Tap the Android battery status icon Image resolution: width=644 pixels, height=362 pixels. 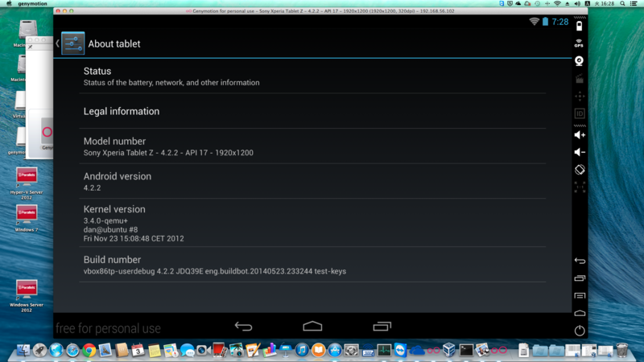click(x=546, y=22)
